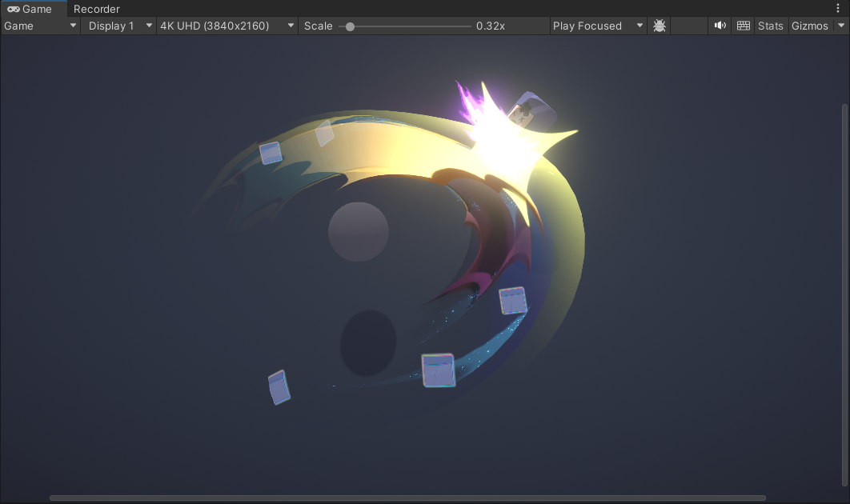Click the 0.32x scale value
The image size is (850, 504).
tap(490, 26)
